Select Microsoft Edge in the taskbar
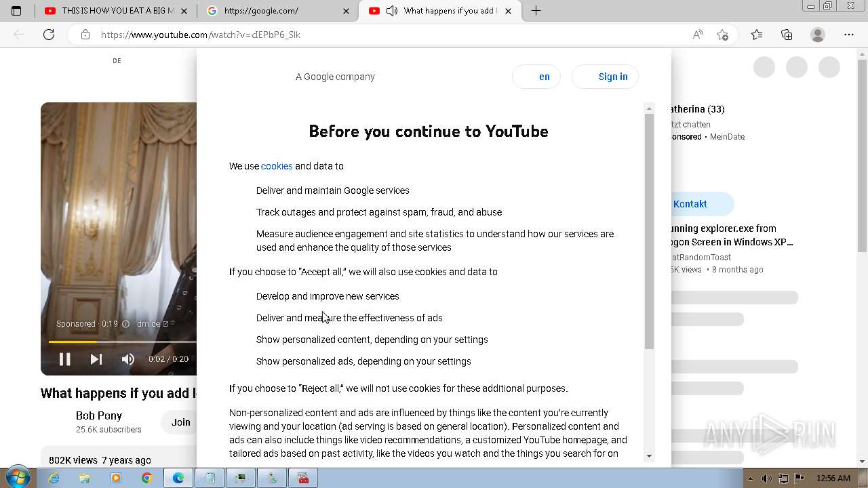The image size is (868, 488). [178, 479]
